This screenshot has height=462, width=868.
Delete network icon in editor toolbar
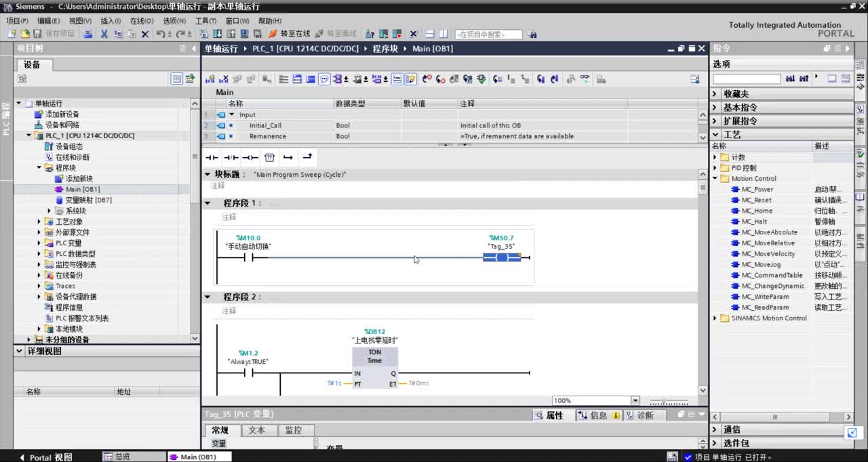[x=224, y=79]
